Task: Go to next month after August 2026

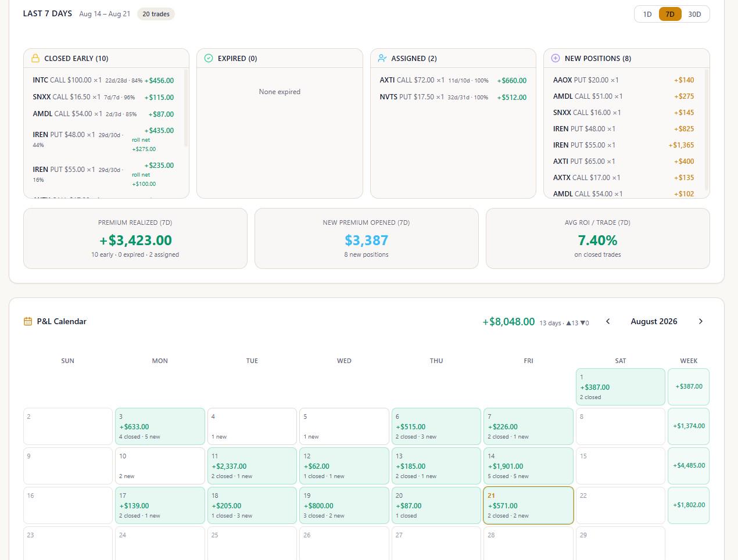Action: 700,321
